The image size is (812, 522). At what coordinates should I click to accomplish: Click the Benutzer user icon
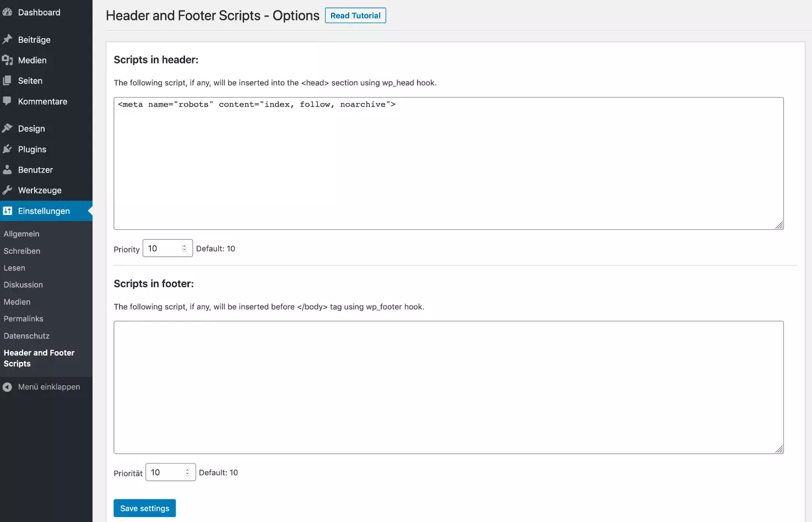[7, 170]
